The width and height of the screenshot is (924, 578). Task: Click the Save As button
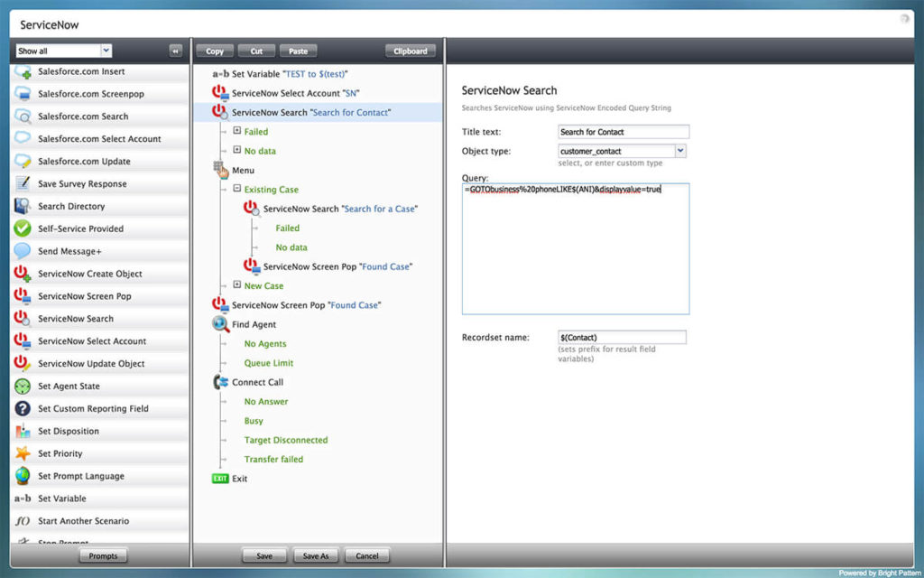click(316, 555)
